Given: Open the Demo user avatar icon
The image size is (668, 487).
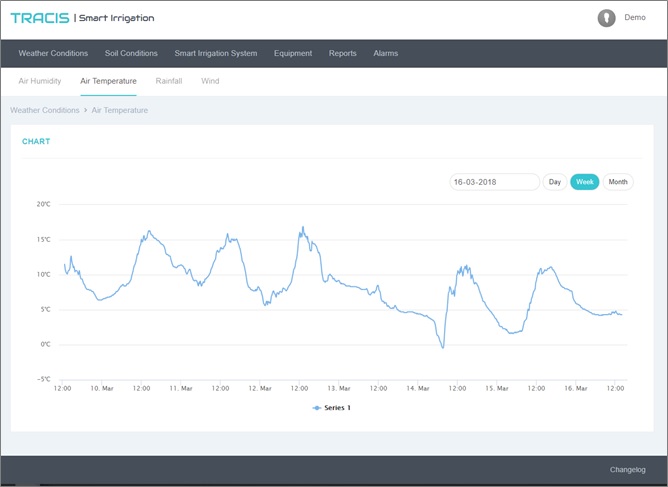Looking at the screenshot, I should pyautogui.click(x=606, y=18).
